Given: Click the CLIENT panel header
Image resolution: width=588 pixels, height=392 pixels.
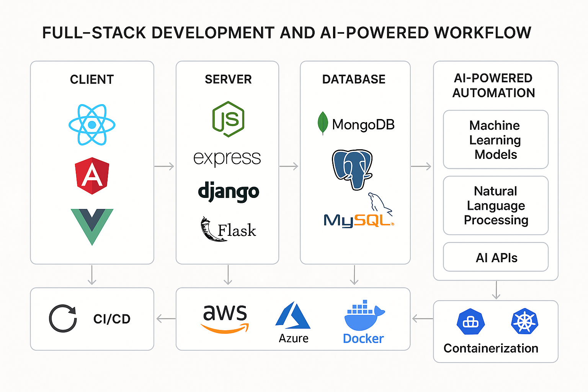Looking at the screenshot, I should [91, 79].
